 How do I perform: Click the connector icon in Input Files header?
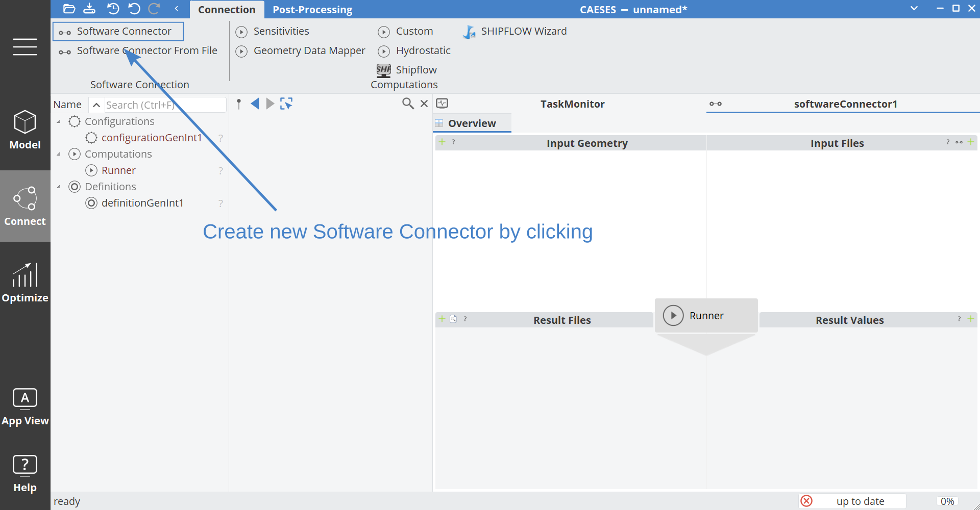pos(959,142)
